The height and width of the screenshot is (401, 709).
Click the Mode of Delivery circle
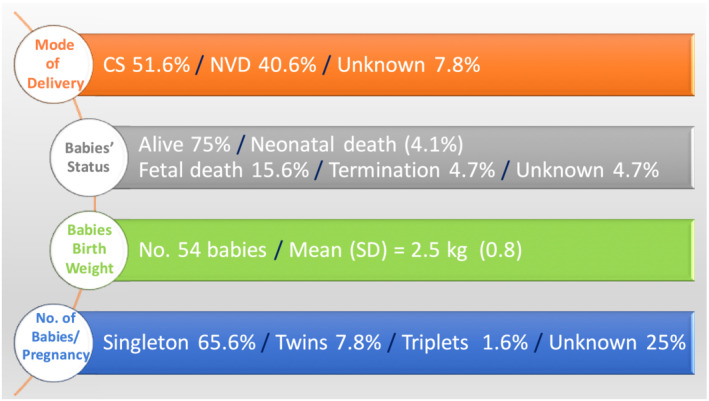(53, 64)
